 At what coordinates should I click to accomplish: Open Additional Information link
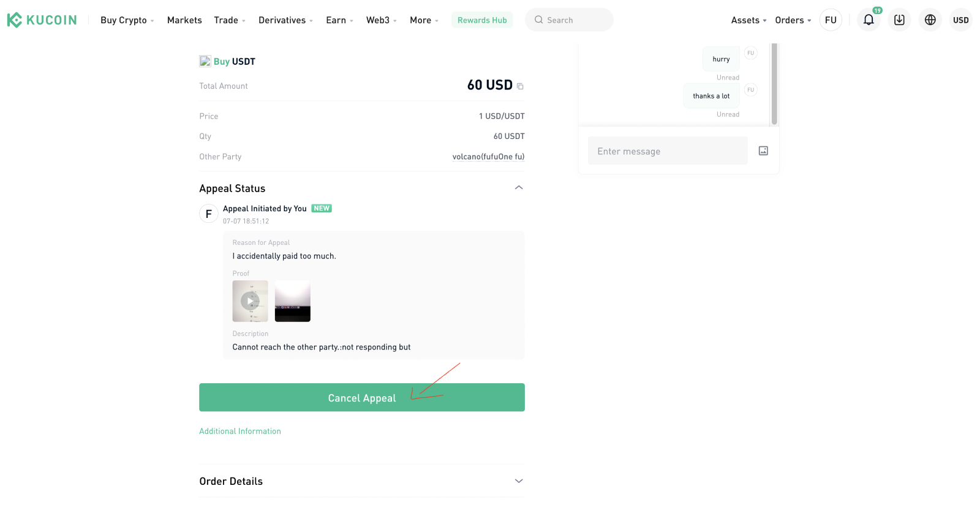point(240,431)
